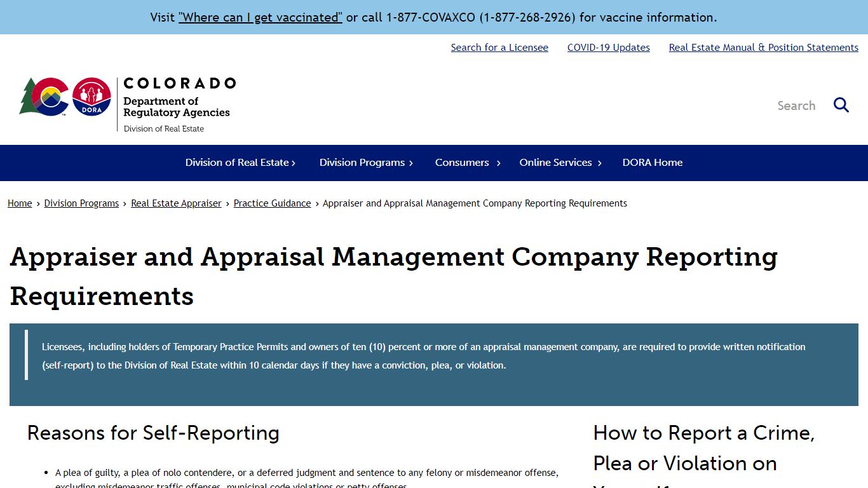Click Department of Regulatory Agencies title text
This screenshot has height=488, width=868.
click(177, 107)
